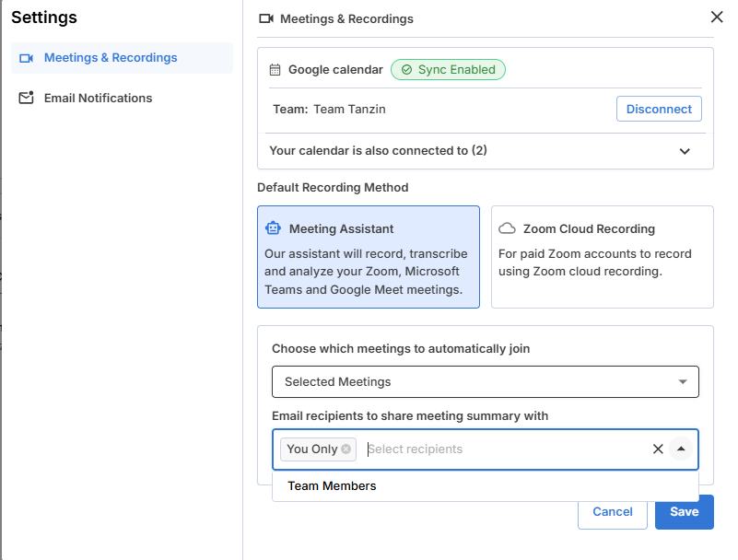
Task: Remove the You Only recipient chip
Action: click(x=346, y=449)
